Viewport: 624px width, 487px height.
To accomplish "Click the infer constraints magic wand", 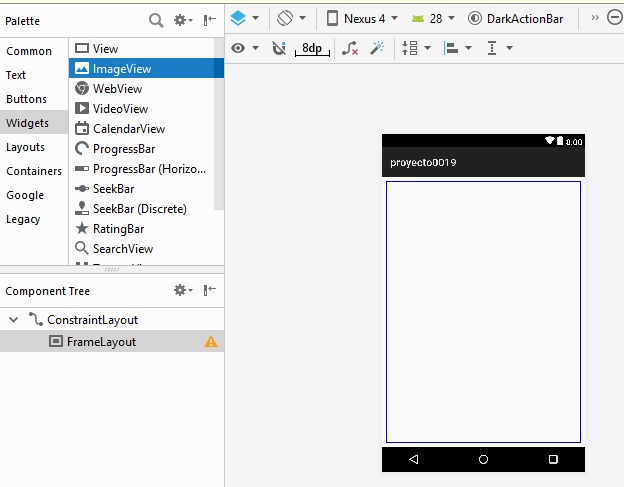I will click(377, 48).
